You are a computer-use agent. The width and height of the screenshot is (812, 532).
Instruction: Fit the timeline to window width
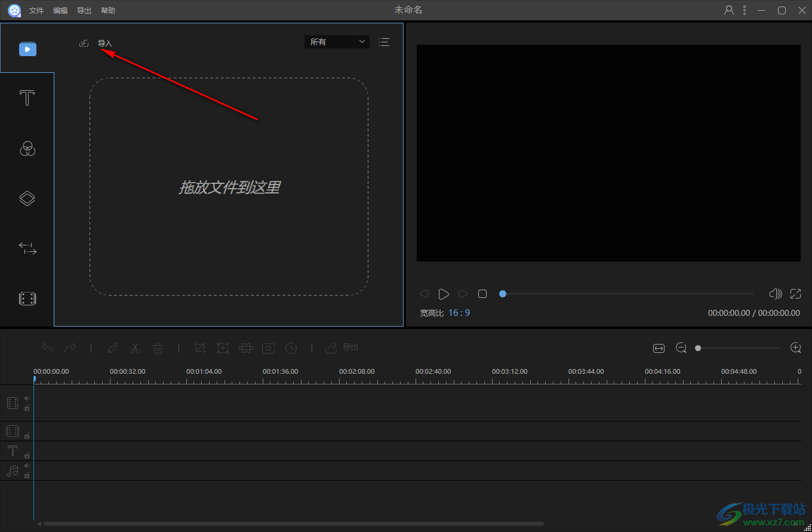pyautogui.click(x=659, y=348)
